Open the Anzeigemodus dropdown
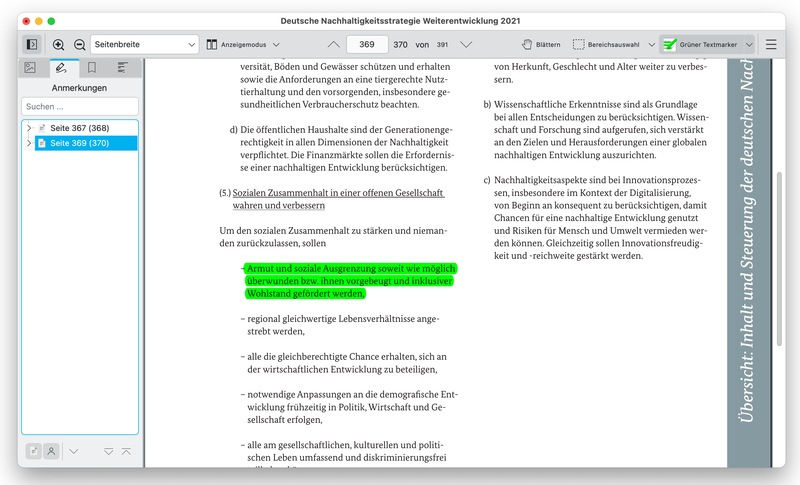Image resolution: width=800 pixels, height=485 pixels. 243,44
